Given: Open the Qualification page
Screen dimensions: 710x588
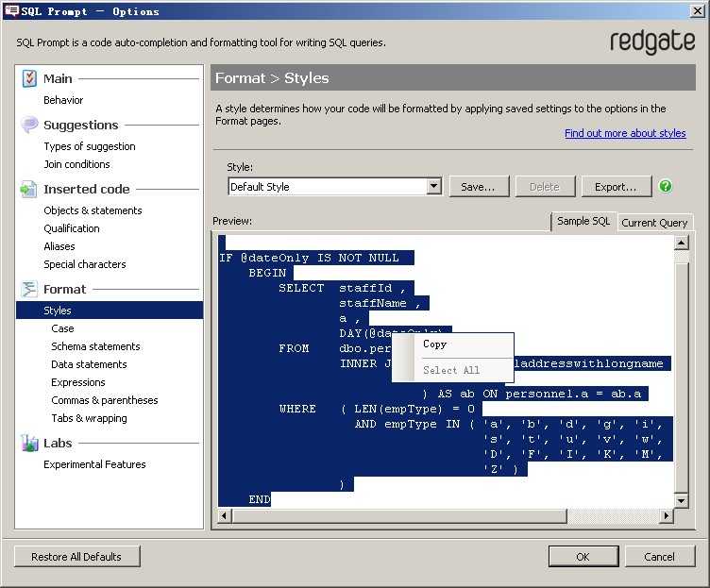Looking at the screenshot, I should point(72,228).
